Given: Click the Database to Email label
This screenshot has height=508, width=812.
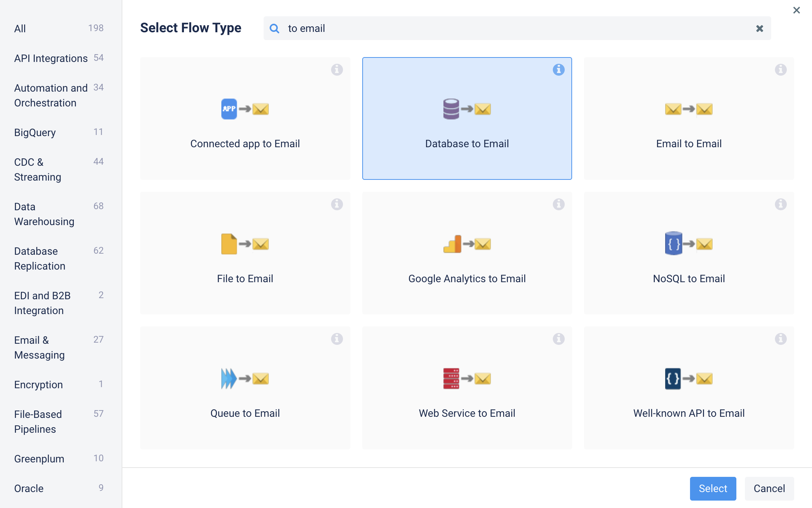Looking at the screenshot, I should [x=467, y=144].
